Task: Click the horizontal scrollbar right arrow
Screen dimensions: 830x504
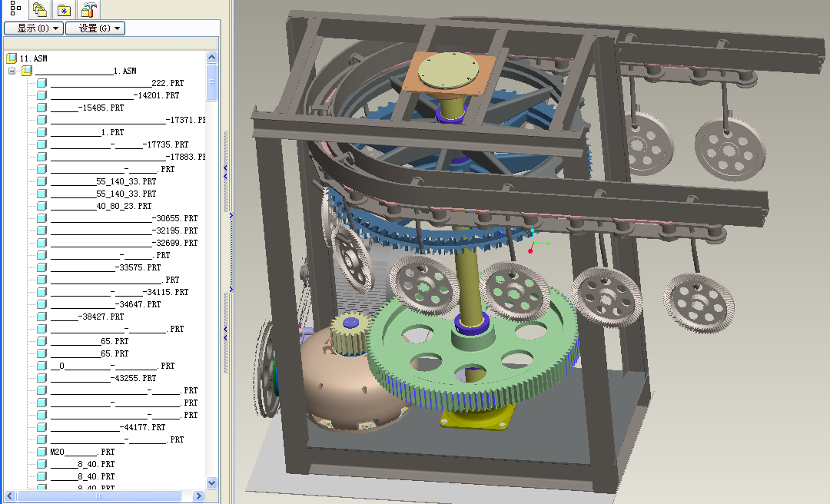Action: (198, 496)
